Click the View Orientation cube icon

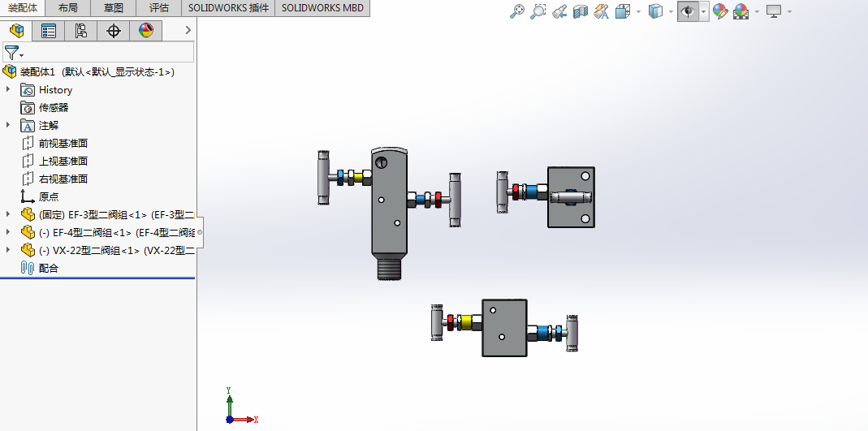tap(623, 11)
